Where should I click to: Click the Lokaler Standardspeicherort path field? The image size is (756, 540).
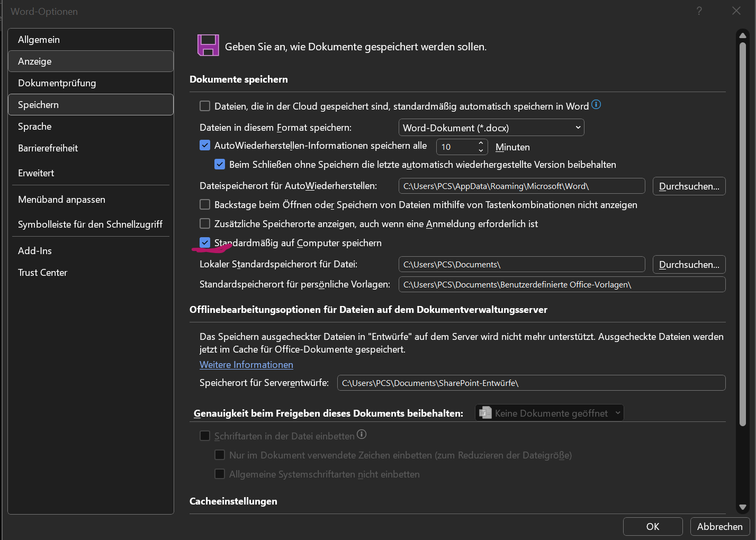tap(521, 265)
